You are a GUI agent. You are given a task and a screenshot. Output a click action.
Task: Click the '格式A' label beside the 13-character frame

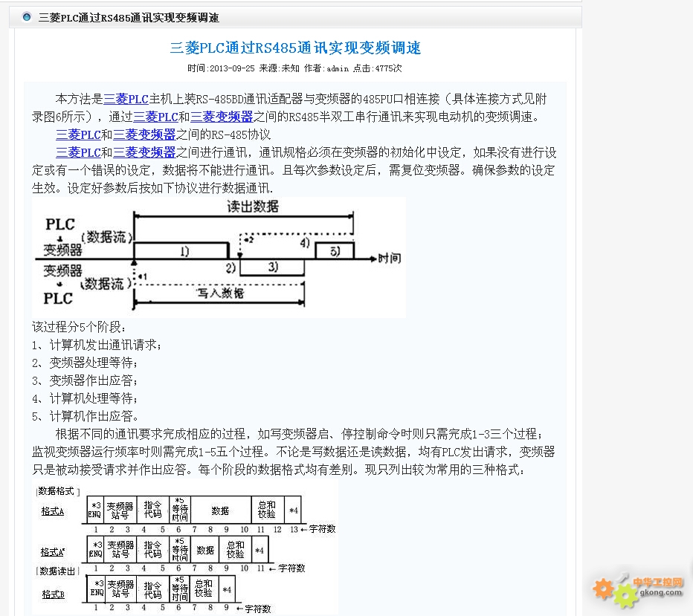[x=53, y=511]
